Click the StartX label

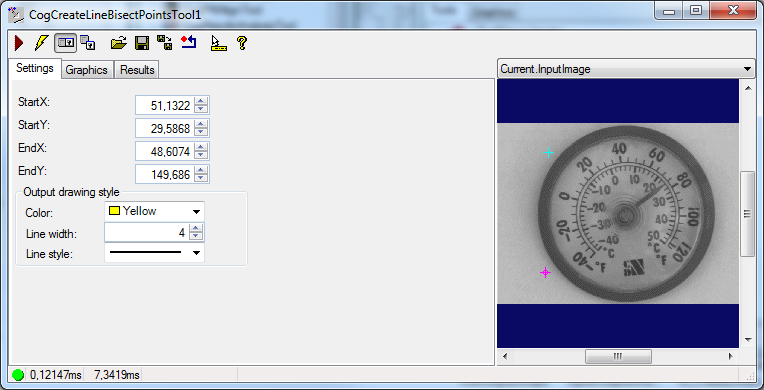point(34,102)
